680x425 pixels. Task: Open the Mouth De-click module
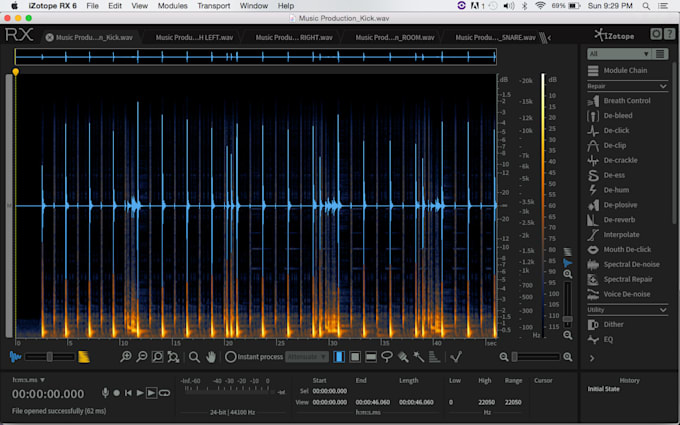619,249
